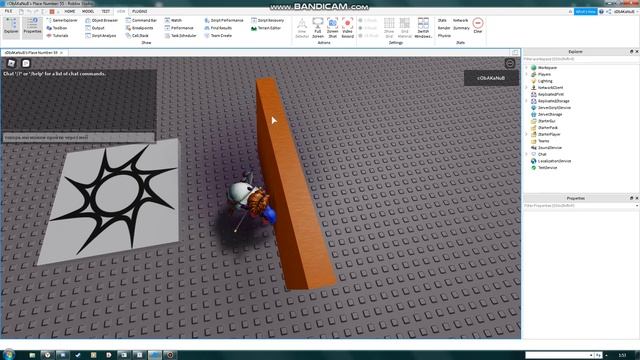The height and width of the screenshot is (360, 640).
Task: Toggle the View Selector
Action: tap(302, 28)
